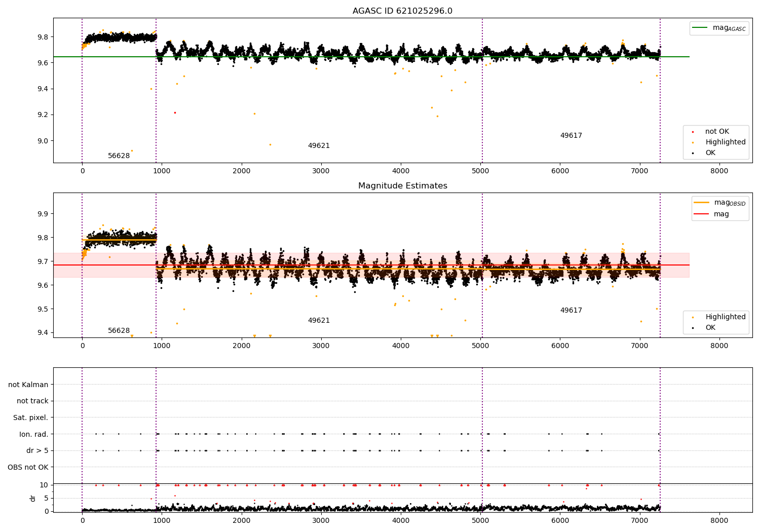Click the 9.5 y-tick label on the middle plot

pyautogui.click(x=42, y=309)
